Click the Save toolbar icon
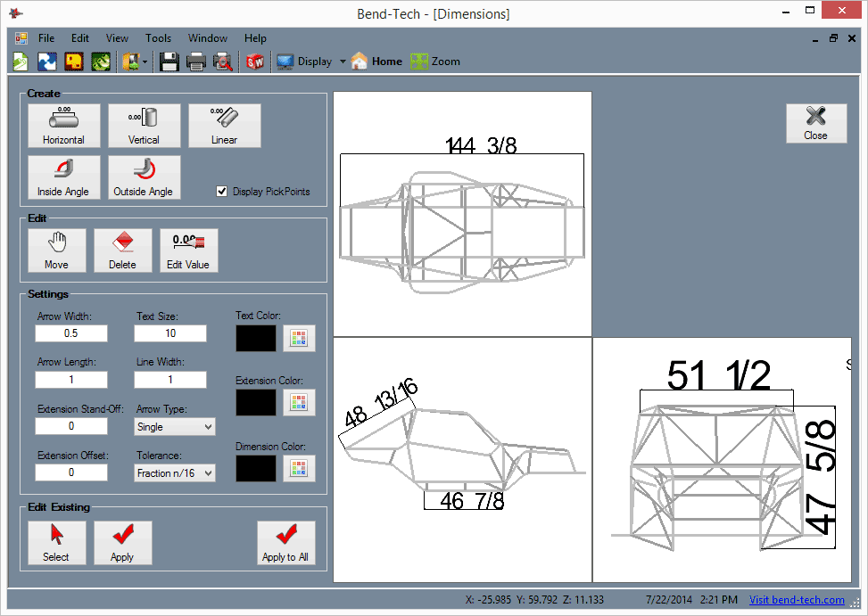The height and width of the screenshot is (616, 868). coord(169,61)
